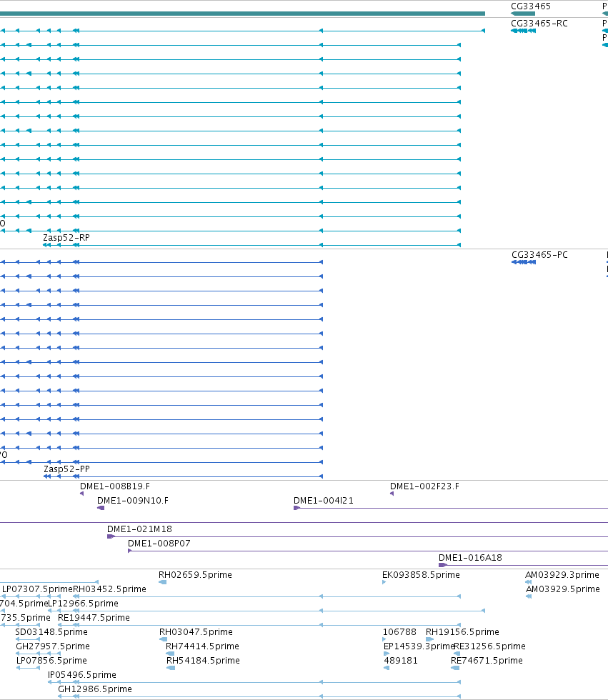This screenshot has width=608, height=700.
Task: Click the CG33465-PC protein exon glyph
Action: tap(524, 262)
